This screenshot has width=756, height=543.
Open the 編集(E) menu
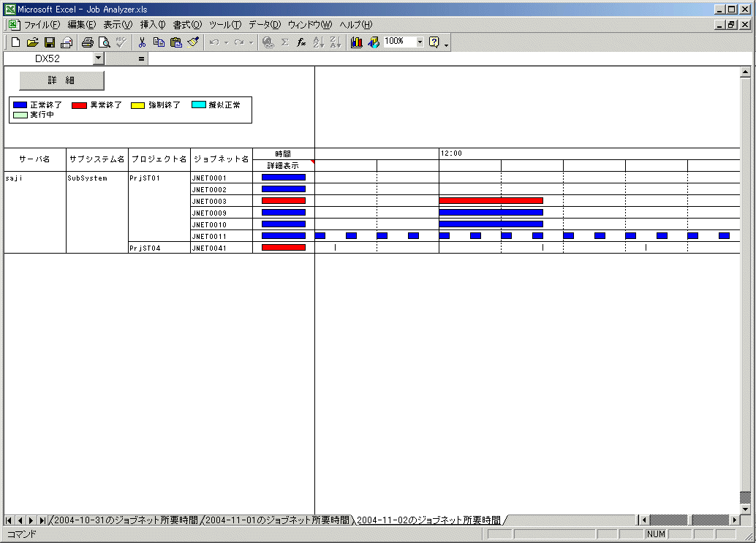(82, 25)
